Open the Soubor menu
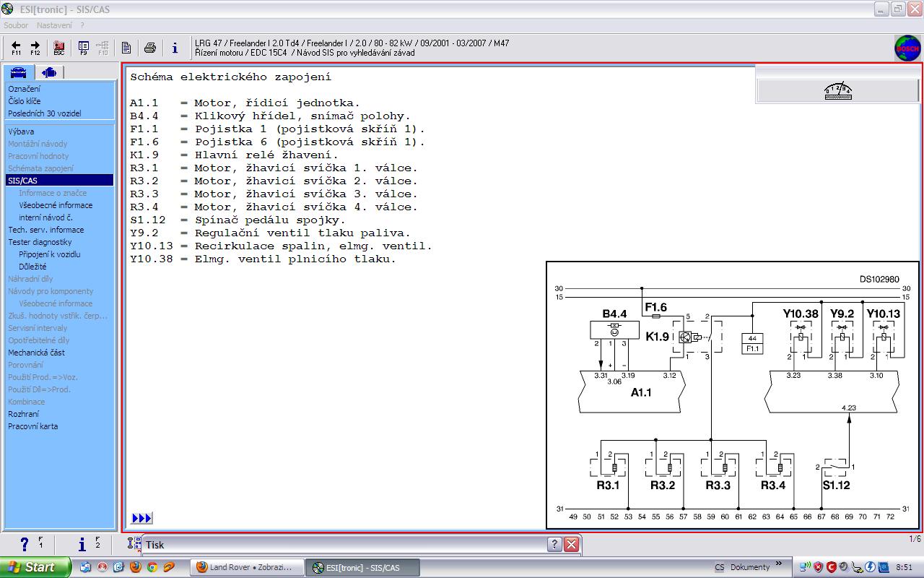Image resolution: width=924 pixels, height=578 pixels. tap(16, 25)
